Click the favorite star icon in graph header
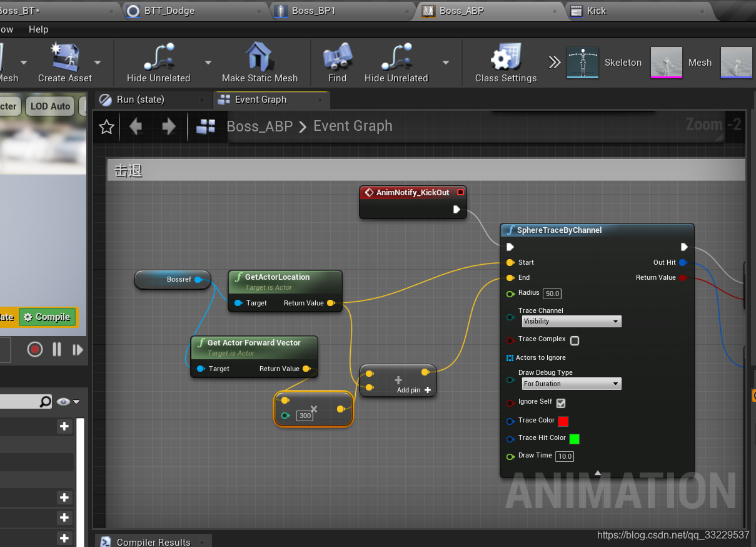The width and height of the screenshot is (756, 547). (x=107, y=127)
